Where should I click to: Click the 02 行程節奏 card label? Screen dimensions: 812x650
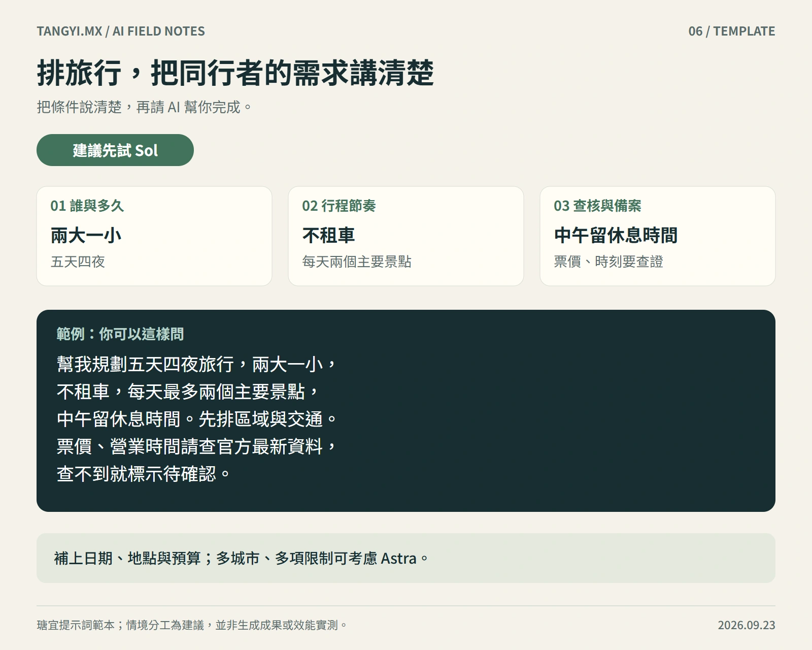coord(339,206)
